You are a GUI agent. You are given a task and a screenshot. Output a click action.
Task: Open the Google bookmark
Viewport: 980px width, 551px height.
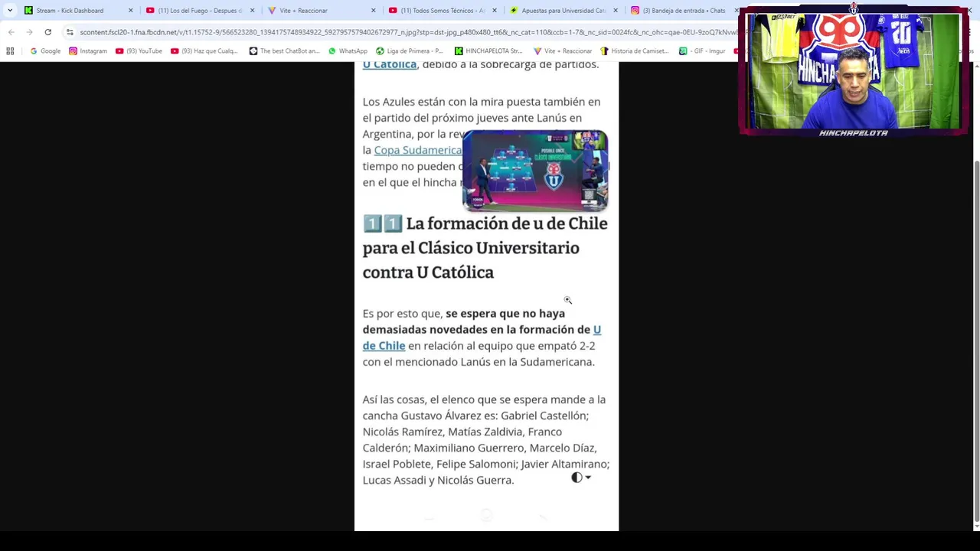coord(45,51)
